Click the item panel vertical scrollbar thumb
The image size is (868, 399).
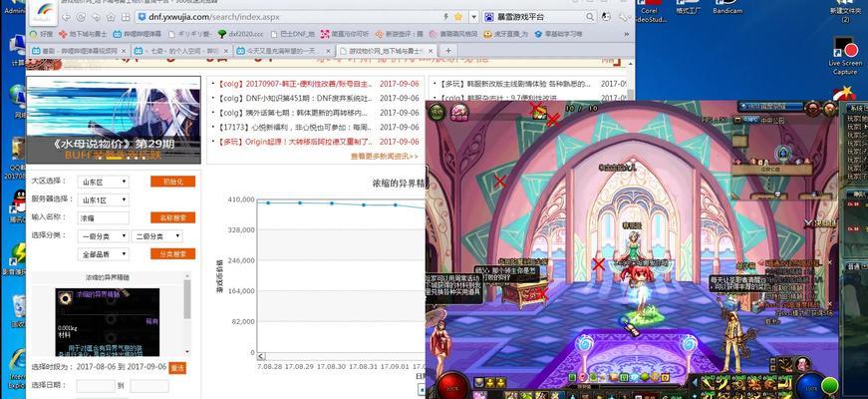click(187, 298)
